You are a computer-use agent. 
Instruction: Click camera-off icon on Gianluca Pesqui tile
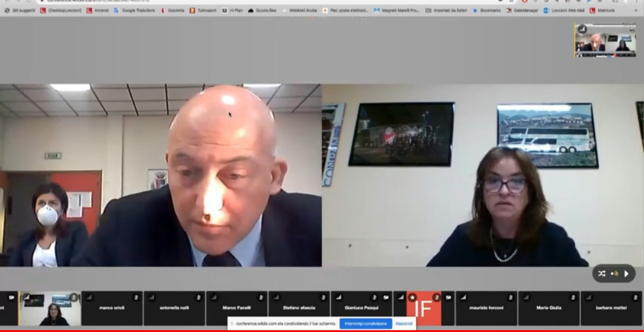point(386,297)
